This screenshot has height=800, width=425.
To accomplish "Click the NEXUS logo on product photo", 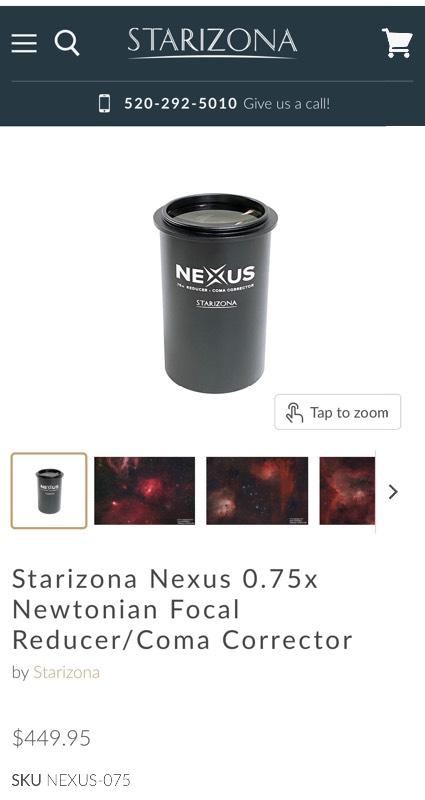I will tap(215, 274).
